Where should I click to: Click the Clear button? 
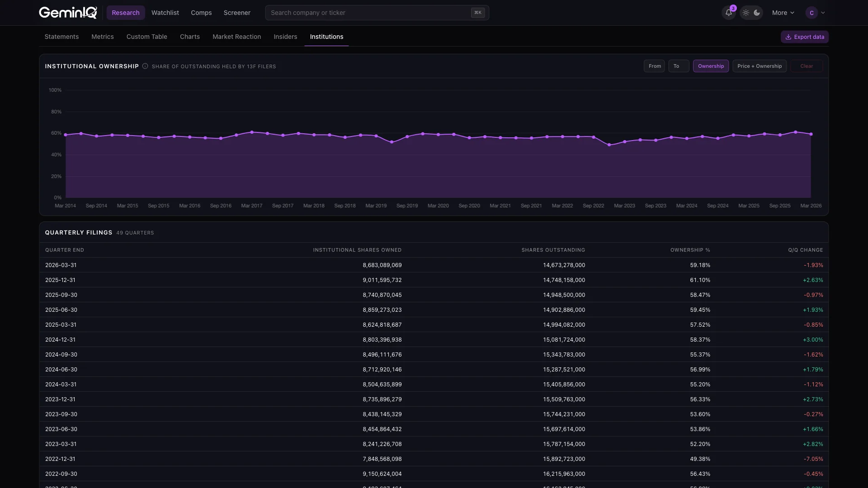(x=807, y=66)
